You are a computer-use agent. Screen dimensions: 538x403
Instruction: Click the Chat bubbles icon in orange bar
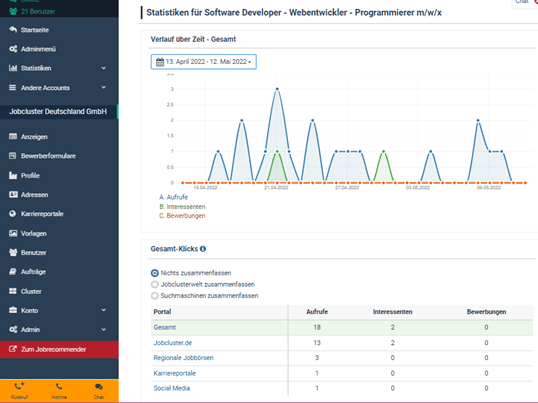[99, 387]
